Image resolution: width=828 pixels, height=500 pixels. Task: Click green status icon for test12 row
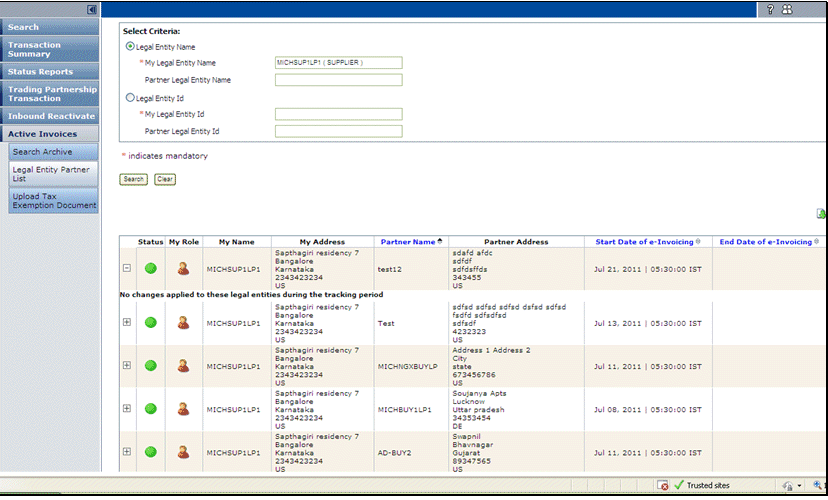151,268
